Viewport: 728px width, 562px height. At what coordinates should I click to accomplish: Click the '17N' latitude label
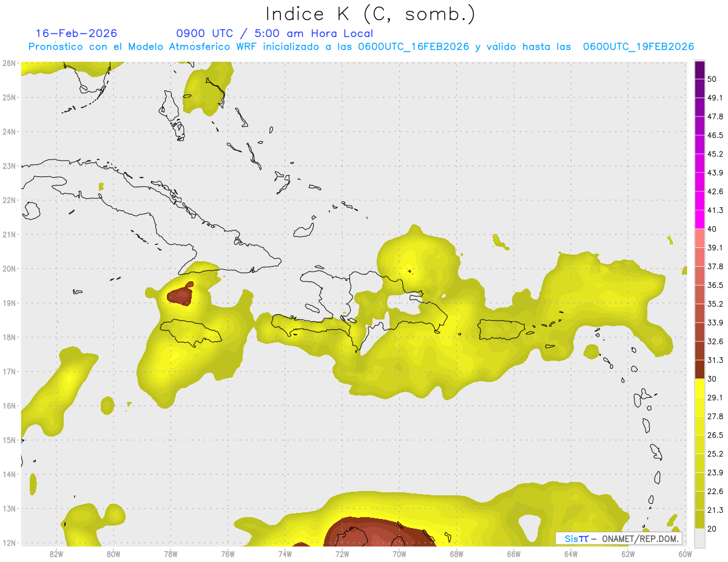[9, 371]
